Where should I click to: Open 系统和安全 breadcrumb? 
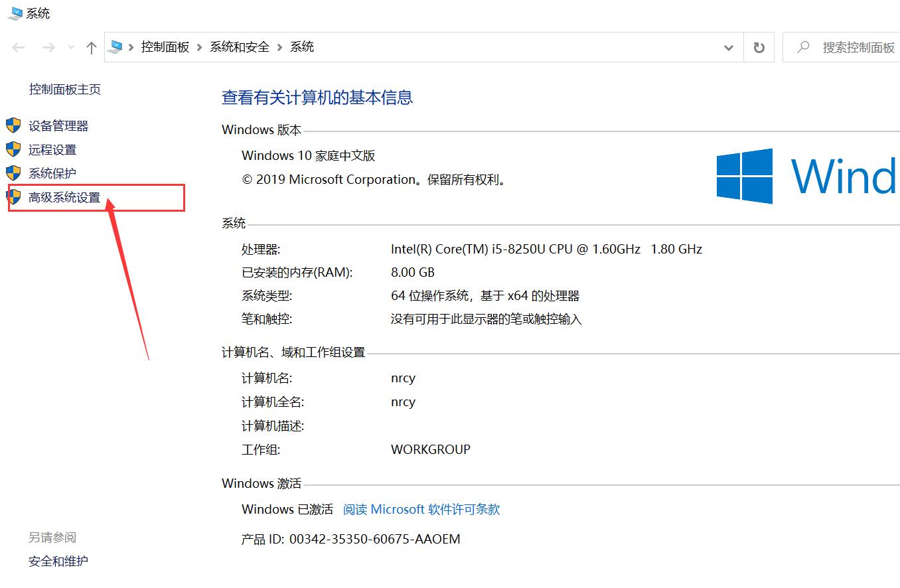click(x=240, y=47)
